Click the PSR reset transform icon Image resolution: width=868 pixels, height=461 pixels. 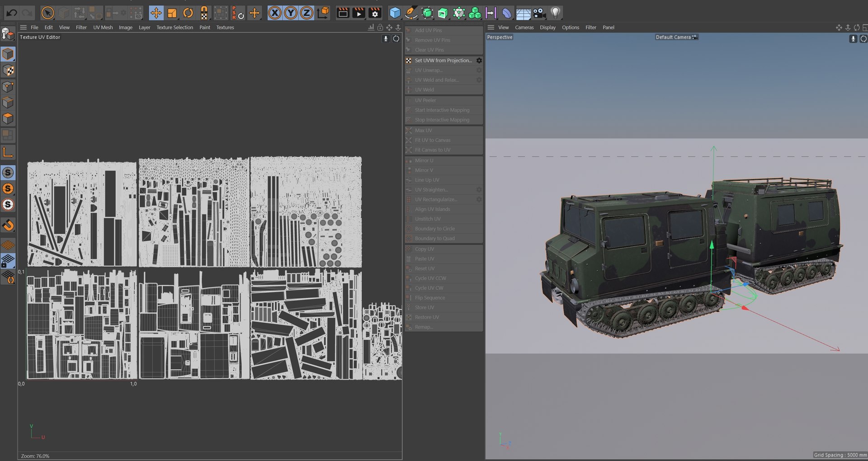pyautogui.click(x=237, y=13)
